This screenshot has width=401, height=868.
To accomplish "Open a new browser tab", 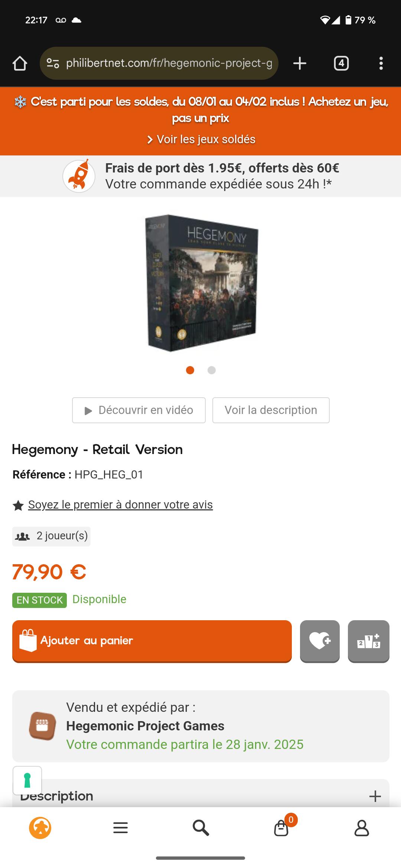I will click(x=300, y=63).
